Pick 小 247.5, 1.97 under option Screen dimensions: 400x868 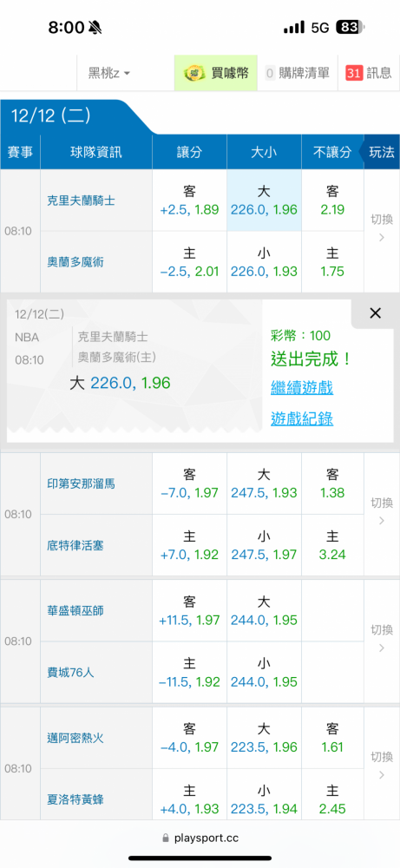point(264,545)
